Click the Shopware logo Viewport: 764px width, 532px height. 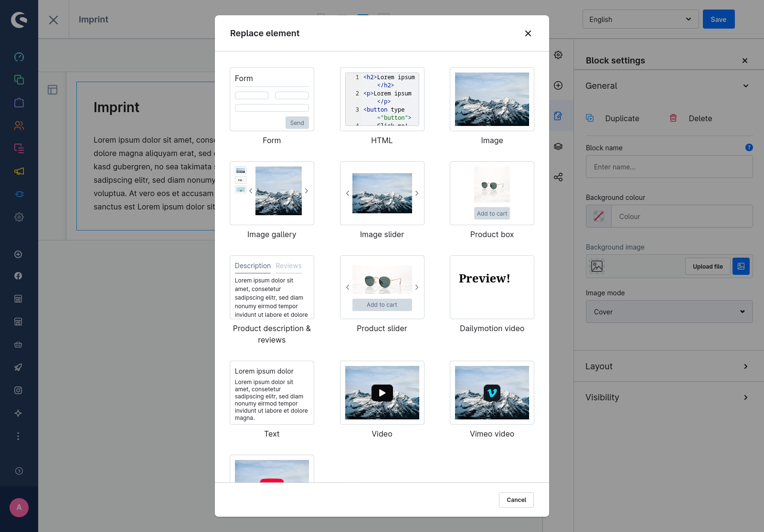(19, 20)
